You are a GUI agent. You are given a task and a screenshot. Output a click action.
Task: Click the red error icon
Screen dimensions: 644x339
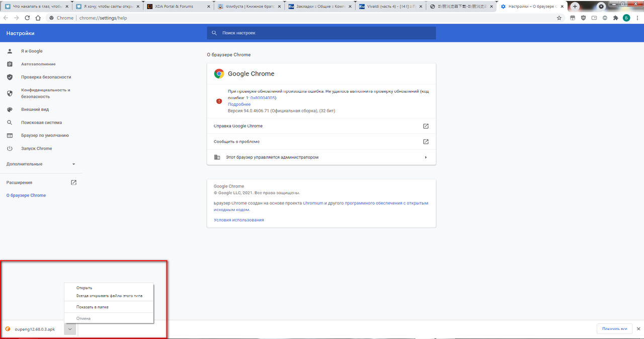click(219, 101)
